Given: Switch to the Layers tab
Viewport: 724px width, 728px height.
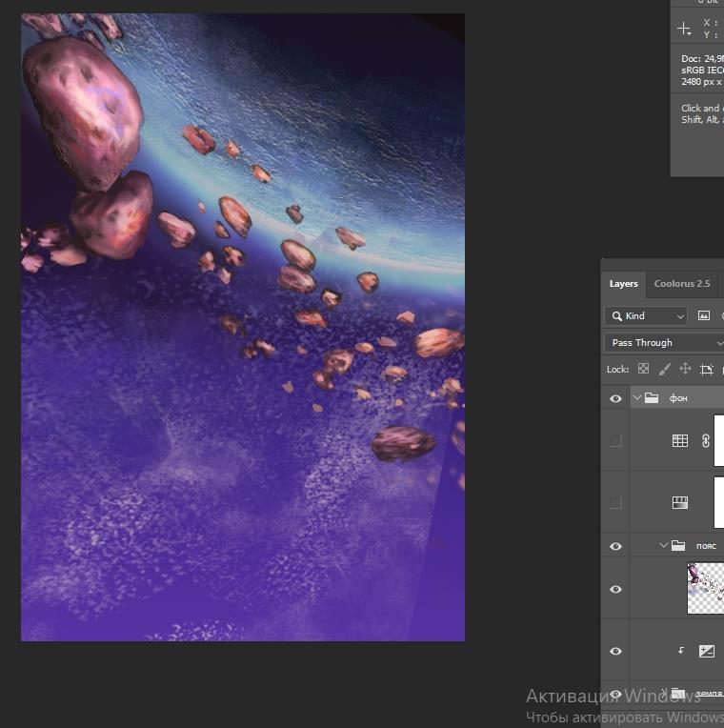Looking at the screenshot, I should click(624, 284).
